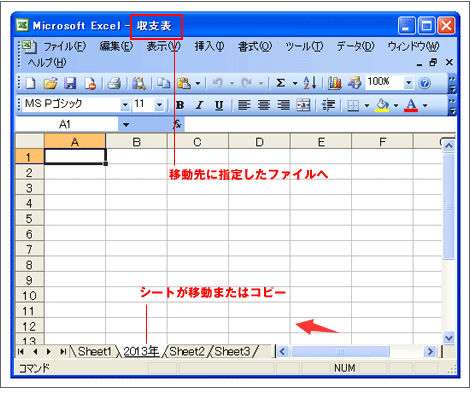Screen dimensions: 476x393
Task: Switch to the 2013年 sheet tab
Action: 141,351
